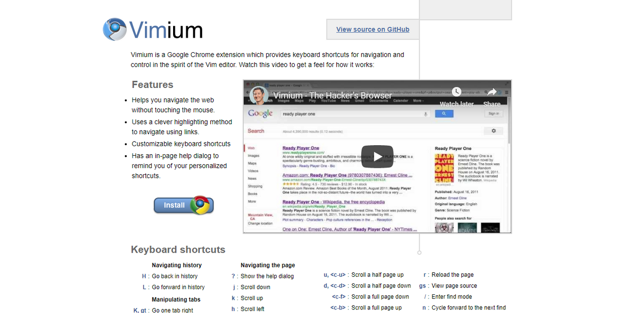Click 'Go one tab right' shortcut text
The width and height of the screenshot is (644, 313).
(173, 310)
